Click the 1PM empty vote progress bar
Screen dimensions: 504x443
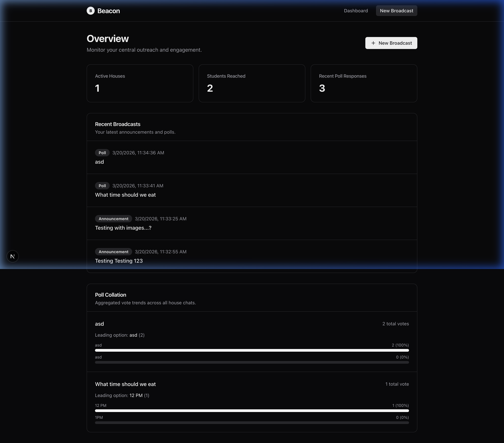point(252,423)
